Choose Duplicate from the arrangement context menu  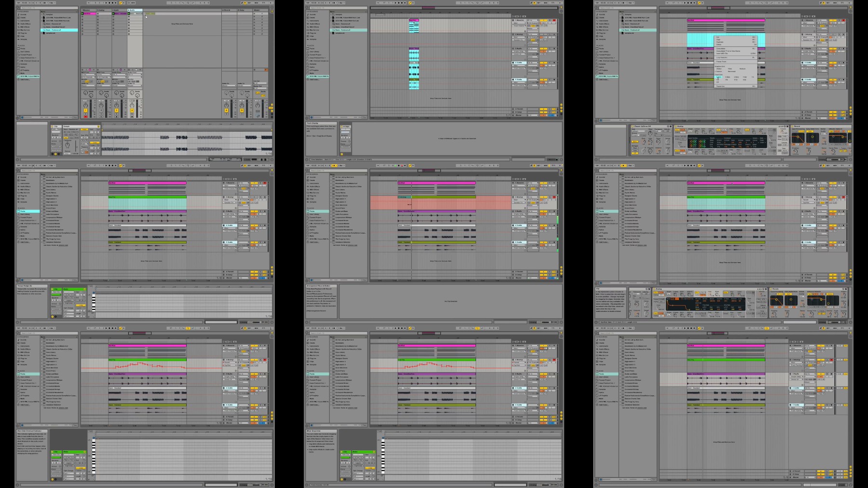pos(735,42)
